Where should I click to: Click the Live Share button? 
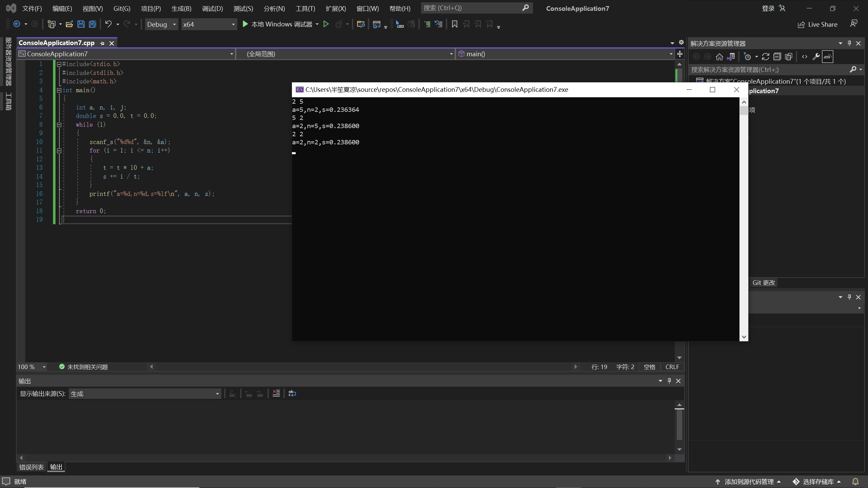(x=817, y=24)
